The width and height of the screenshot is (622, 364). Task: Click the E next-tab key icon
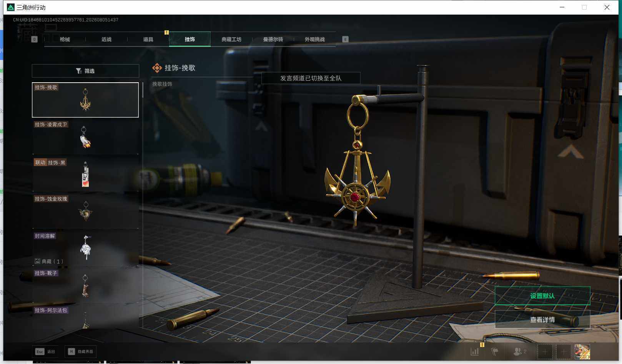click(345, 39)
